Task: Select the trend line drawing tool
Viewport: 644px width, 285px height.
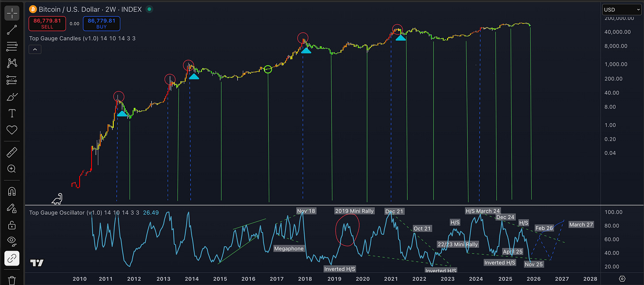Action: [12, 30]
